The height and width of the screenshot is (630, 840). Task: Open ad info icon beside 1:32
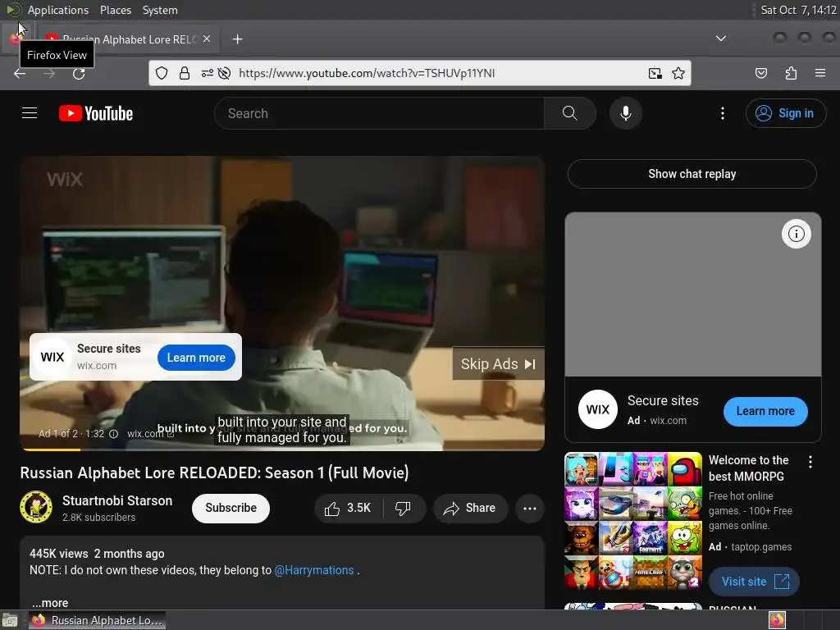113,434
